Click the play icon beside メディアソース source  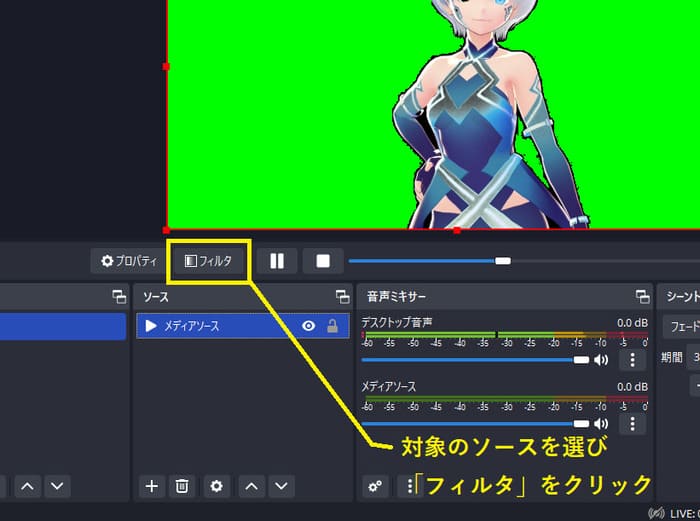coord(151,326)
